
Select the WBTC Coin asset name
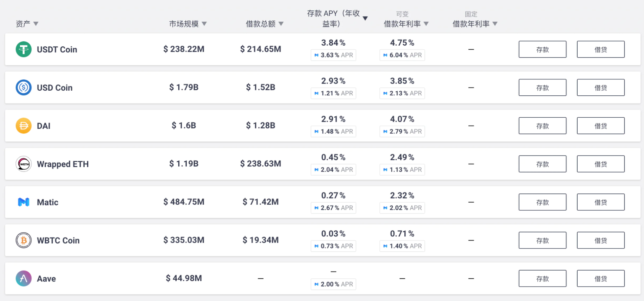(58, 240)
